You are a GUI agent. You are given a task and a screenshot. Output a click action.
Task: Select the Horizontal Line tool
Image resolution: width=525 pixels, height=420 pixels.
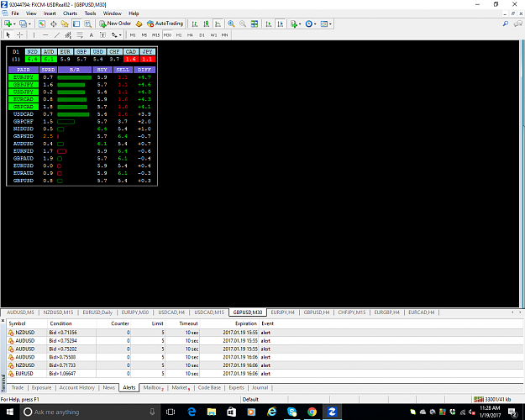(45, 34)
